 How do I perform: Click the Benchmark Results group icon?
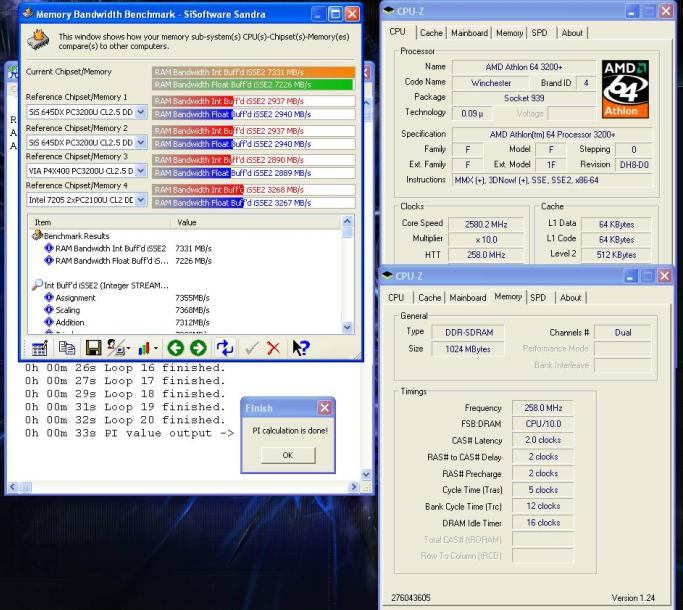click(37, 236)
